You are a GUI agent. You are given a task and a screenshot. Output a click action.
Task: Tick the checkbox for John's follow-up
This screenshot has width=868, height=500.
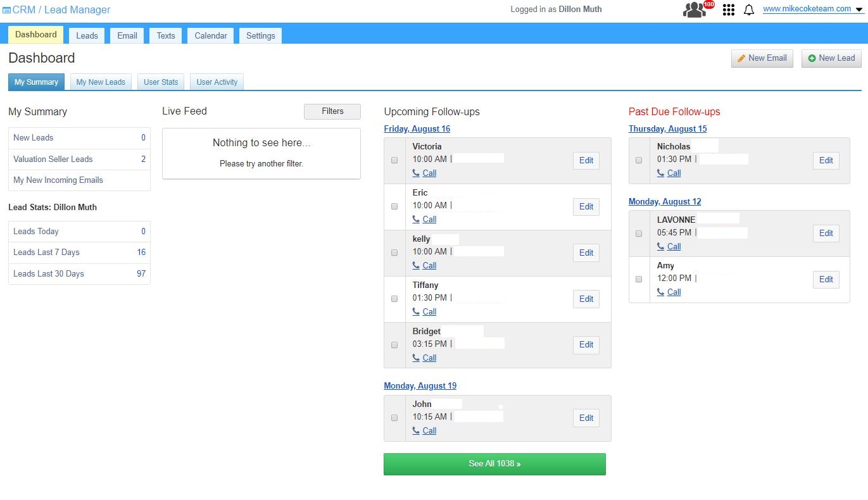[394, 418]
